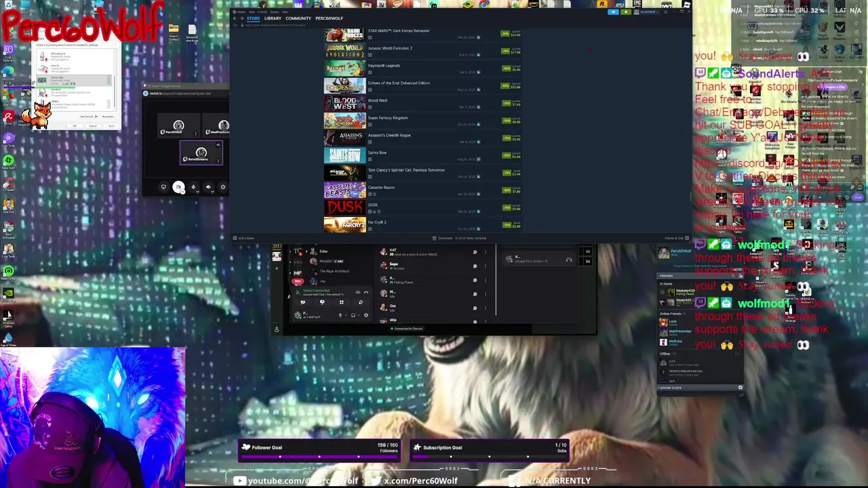Open Steam STORE tab
This screenshot has height=488, width=868.
pos(253,18)
